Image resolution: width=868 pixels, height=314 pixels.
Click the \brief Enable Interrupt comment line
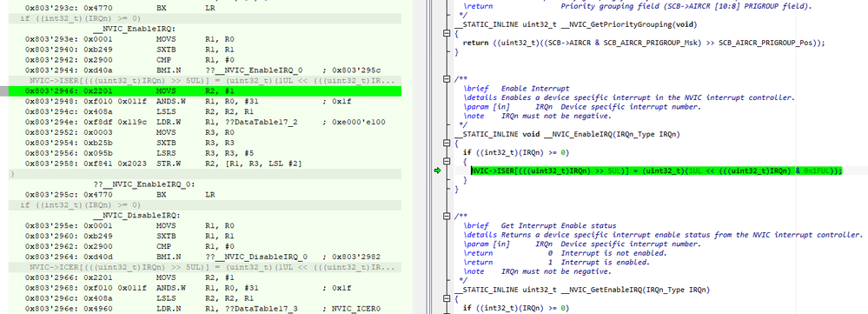click(x=517, y=89)
